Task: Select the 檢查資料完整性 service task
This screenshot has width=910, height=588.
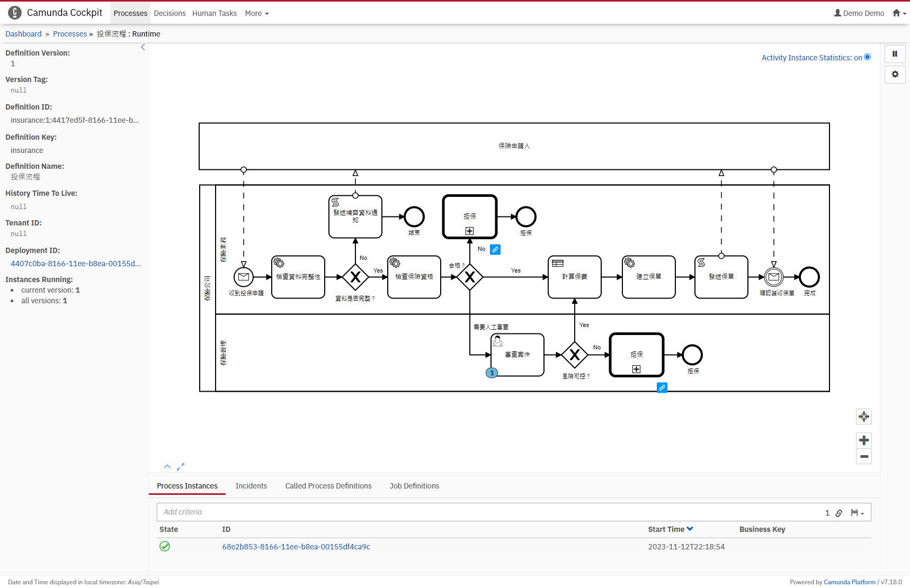Action: [298, 277]
